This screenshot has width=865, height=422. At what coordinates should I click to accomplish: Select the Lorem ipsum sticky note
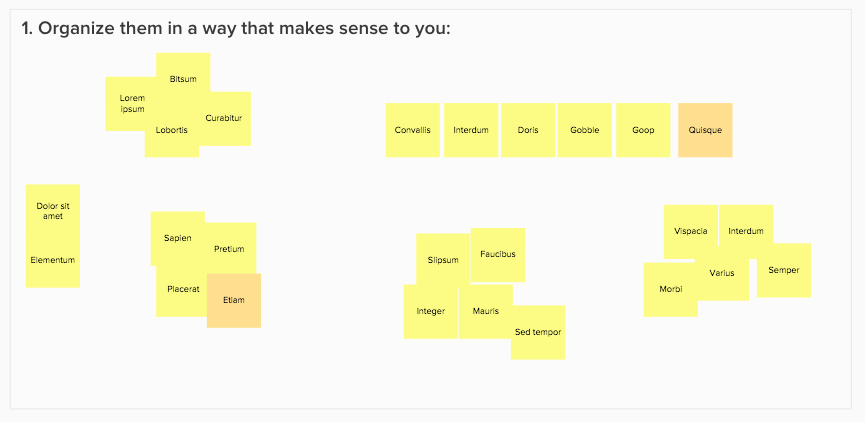[x=127, y=104]
